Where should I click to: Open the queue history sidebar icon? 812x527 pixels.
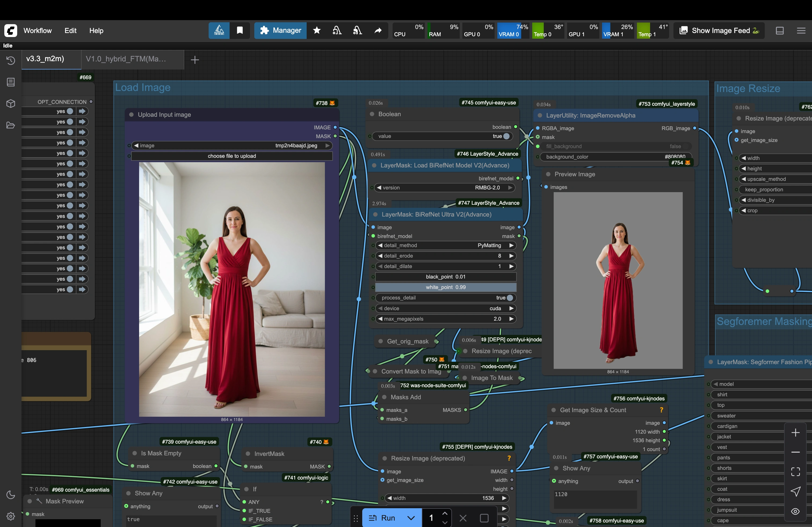coord(10,60)
